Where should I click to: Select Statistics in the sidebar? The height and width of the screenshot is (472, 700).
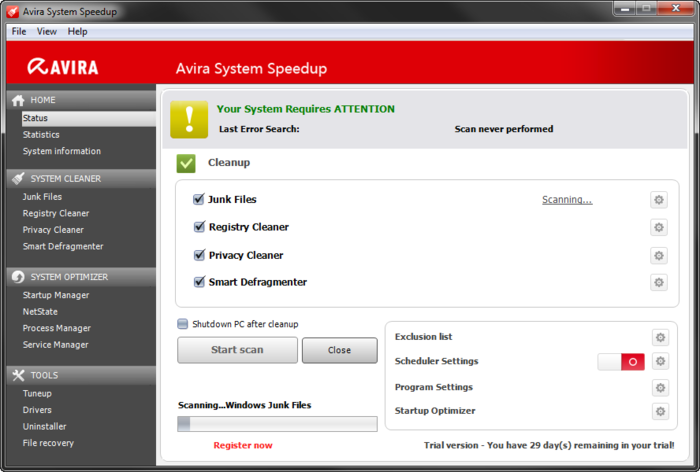coord(41,134)
